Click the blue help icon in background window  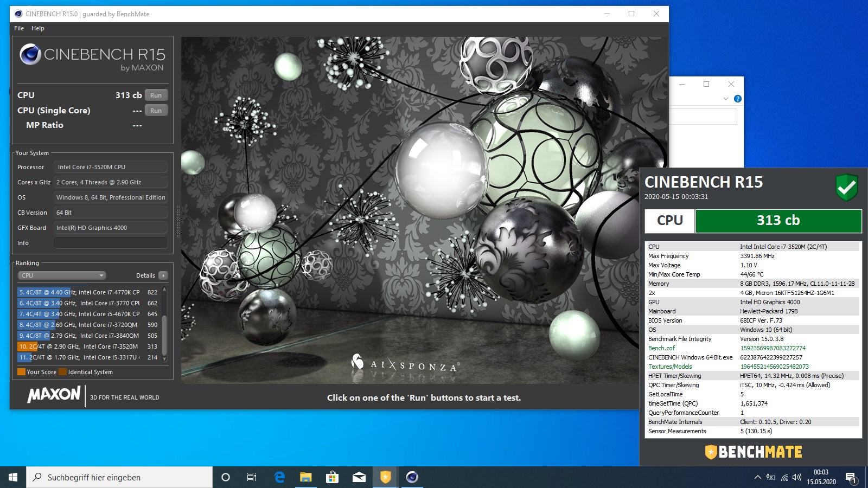(737, 99)
